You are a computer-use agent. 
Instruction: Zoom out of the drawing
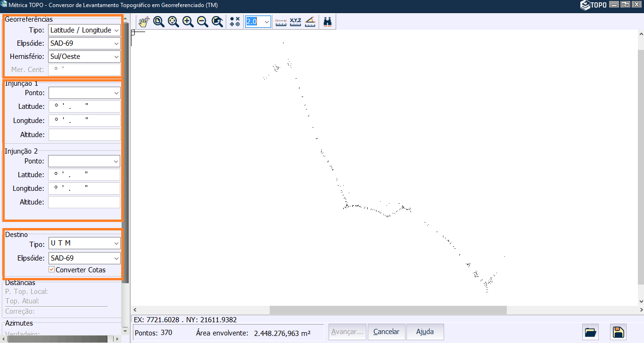202,21
